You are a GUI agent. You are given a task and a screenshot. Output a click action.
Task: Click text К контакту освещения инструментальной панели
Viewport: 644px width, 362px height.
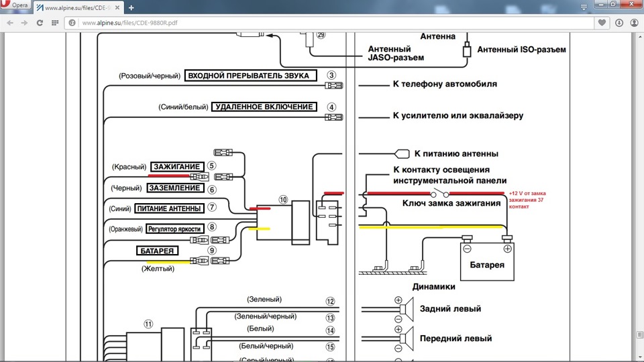(x=449, y=175)
